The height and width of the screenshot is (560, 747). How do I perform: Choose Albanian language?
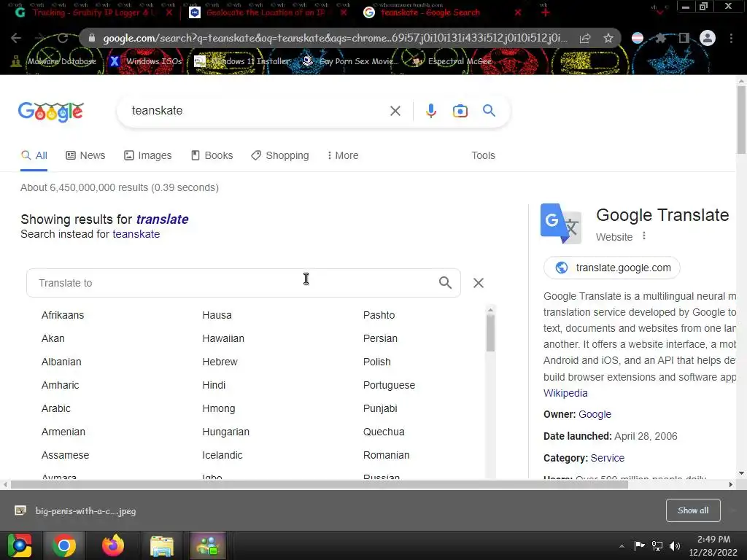click(x=61, y=362)
